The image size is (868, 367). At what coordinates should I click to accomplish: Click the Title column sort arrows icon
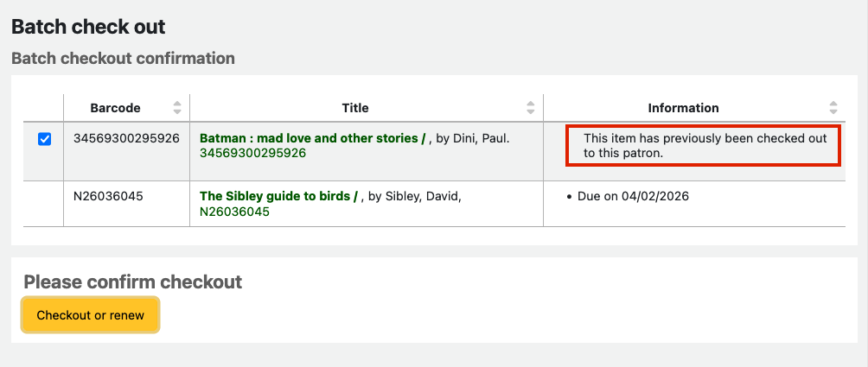click(531, 108)
